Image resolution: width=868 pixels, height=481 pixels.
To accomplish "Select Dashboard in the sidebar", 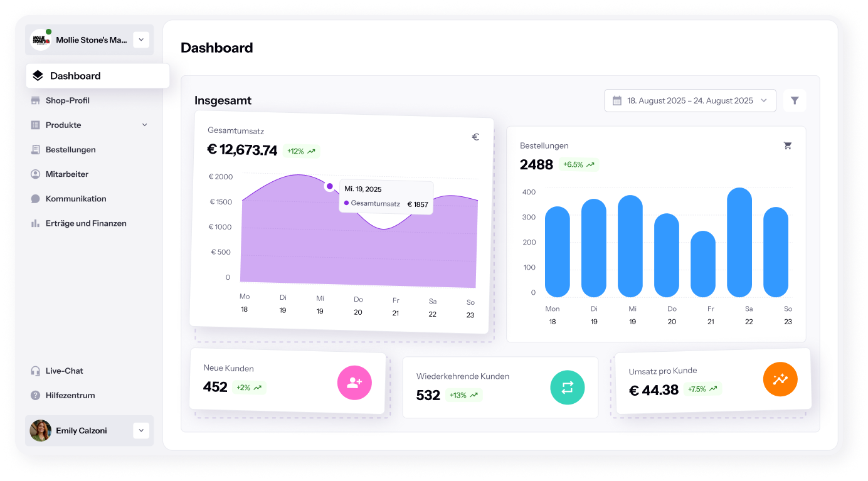I will pos(75,76).
